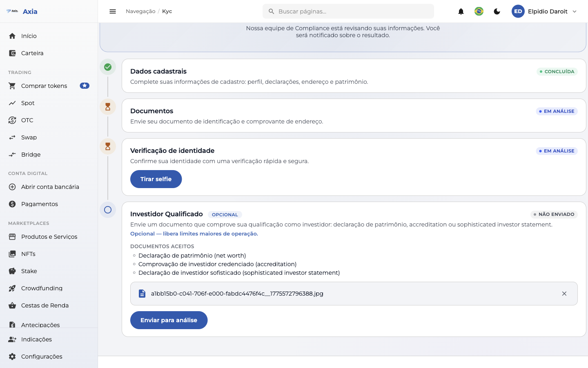The width and height of the screenshot is (588, 368).
Task: Click the NÃO ENVIADO status badge
Action: [554, 214]
